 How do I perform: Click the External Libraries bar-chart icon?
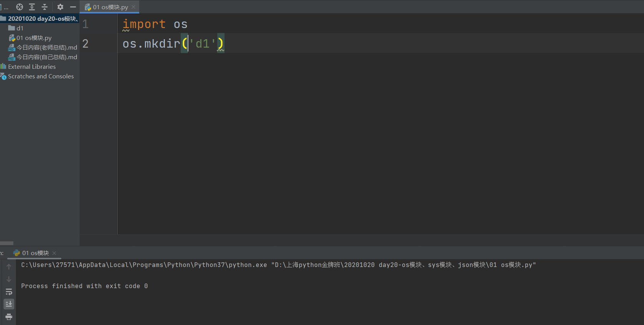coord(3,66)
